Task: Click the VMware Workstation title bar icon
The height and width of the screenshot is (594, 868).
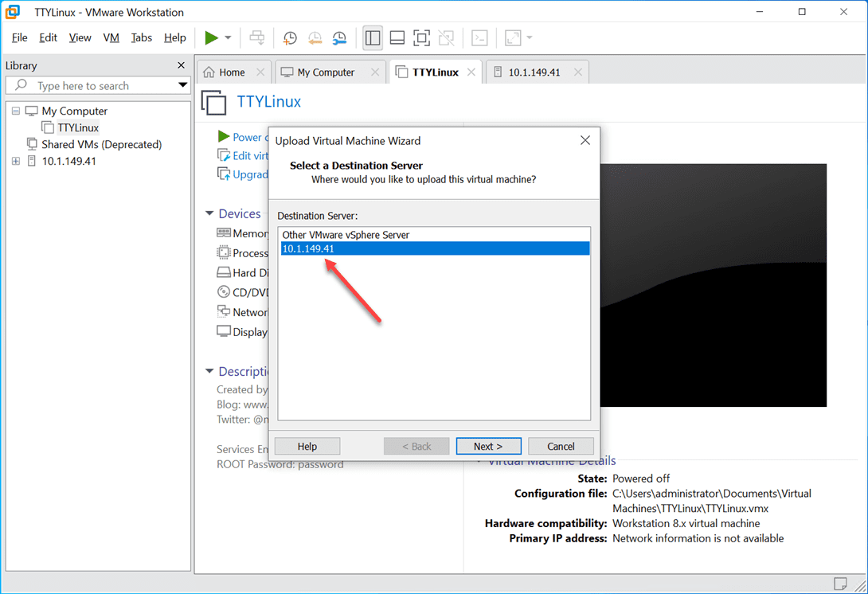Action: [12, 12]
